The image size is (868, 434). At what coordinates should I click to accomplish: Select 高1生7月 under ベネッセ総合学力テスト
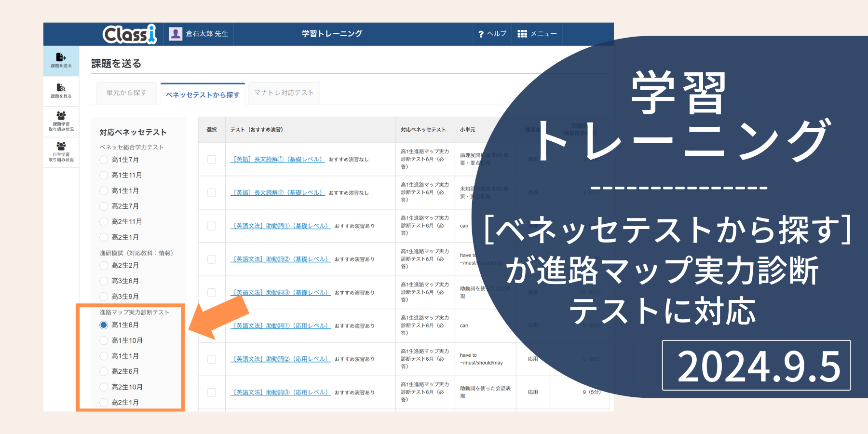pos(104,160)
